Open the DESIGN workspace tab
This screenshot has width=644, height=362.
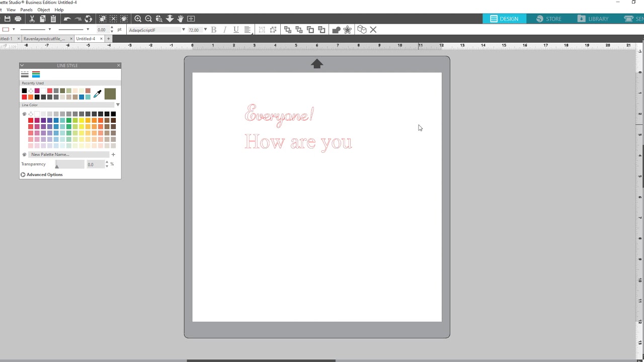pyautogui.click(x=504, y=19)
